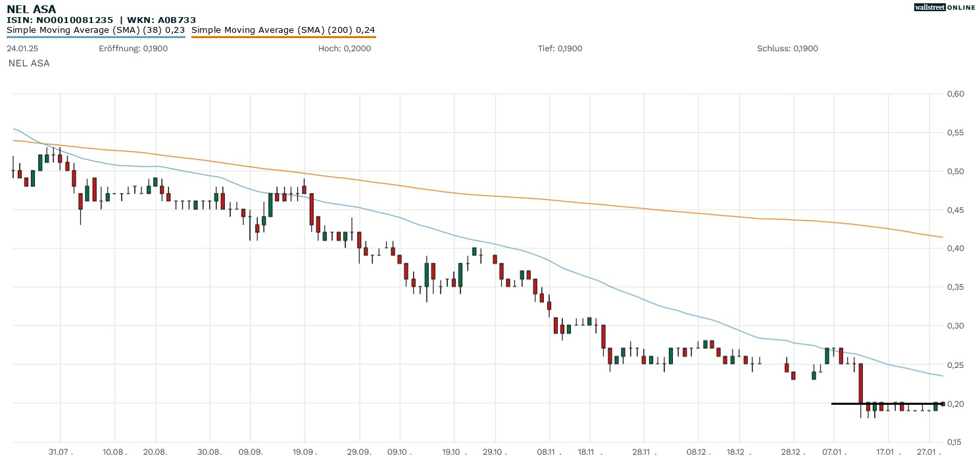Click the 0,60 label on price axis
The image size is (980, 456).
coord(955,94)
